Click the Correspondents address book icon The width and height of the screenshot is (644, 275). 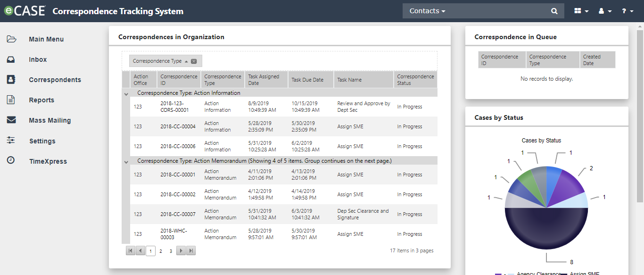point(11,80)
